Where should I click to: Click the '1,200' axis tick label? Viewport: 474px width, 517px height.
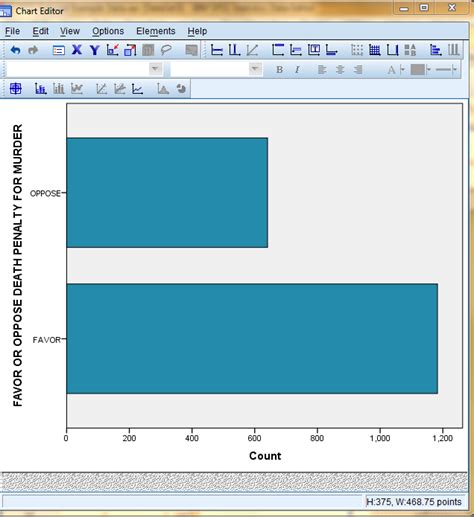tap(442, 438)
